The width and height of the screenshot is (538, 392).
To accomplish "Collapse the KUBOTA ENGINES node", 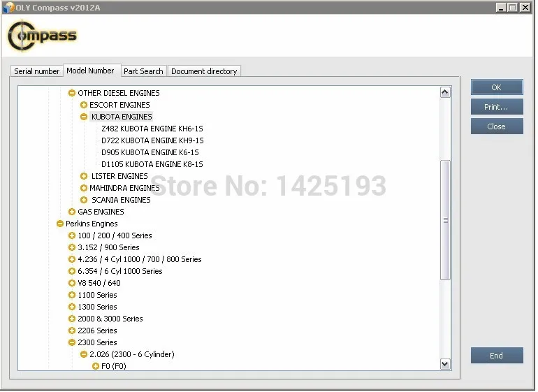I will point(83,117).
